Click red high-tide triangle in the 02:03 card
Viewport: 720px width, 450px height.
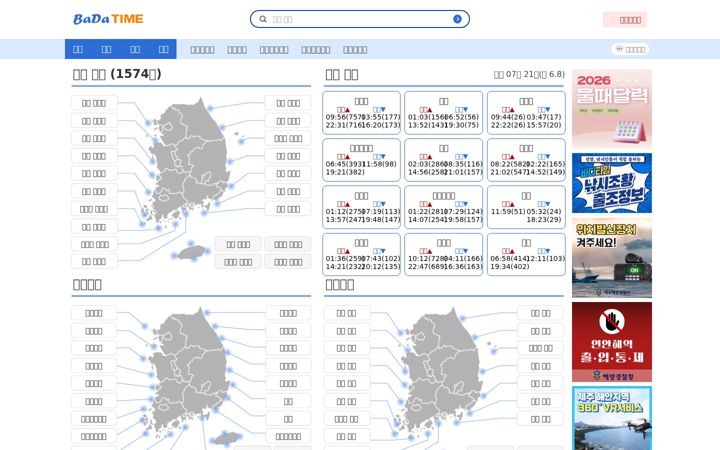430,157
